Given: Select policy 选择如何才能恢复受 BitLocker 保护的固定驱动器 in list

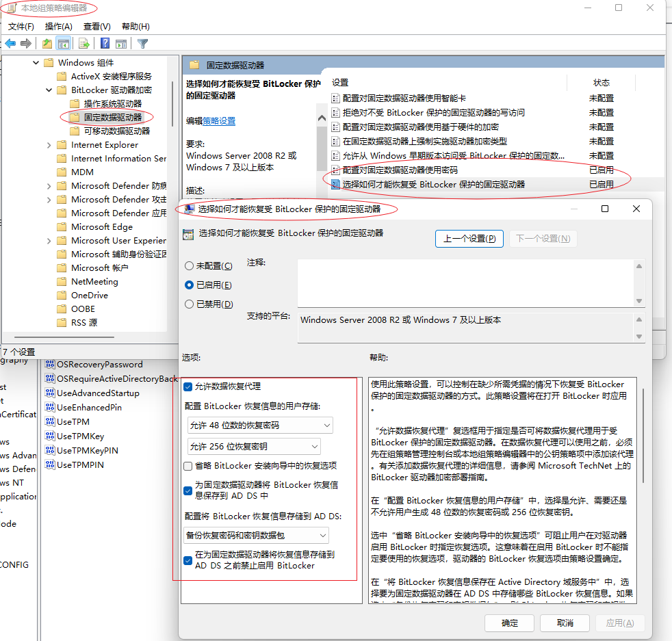Looking at the screenshot, I should click(433, 185).
